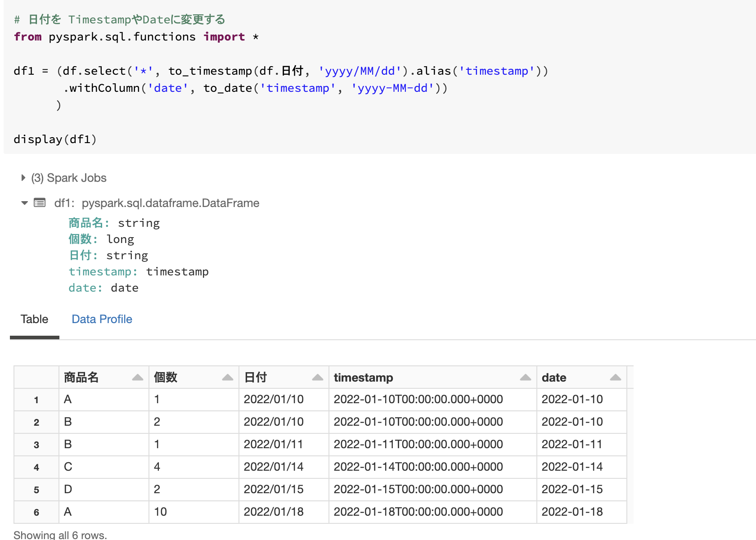Click the Showing all 6 rows status

tap(60, 535)
